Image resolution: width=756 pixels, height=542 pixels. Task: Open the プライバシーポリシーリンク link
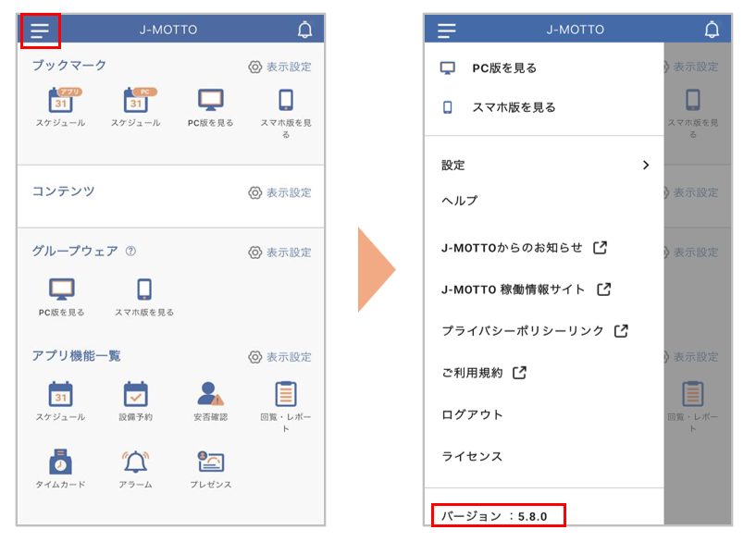(x=534, y=331)
